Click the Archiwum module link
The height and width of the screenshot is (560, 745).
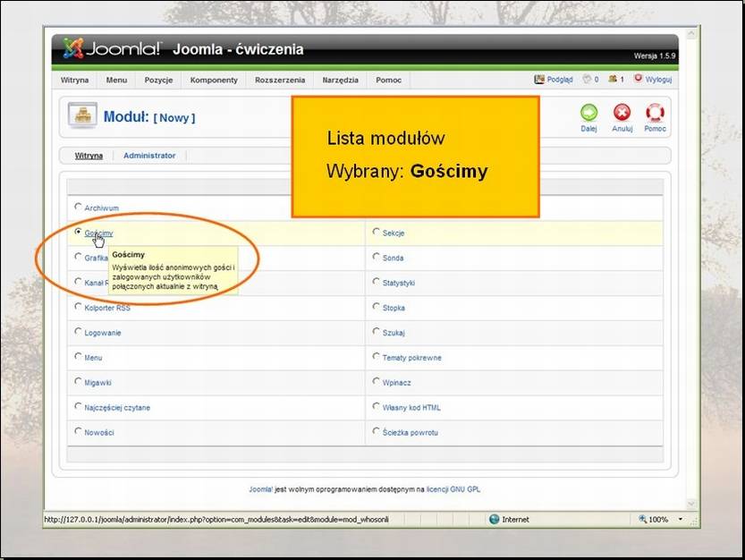tap(102, 208)
